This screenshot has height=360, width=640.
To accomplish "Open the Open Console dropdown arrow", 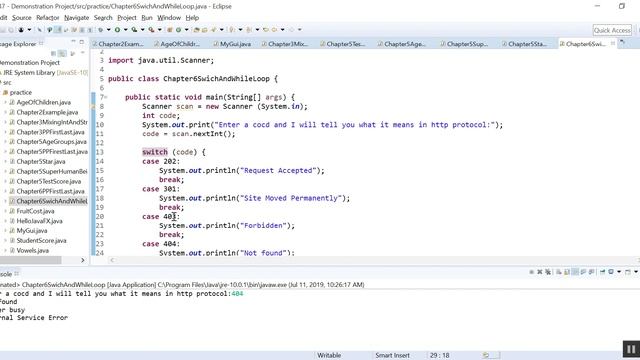I will coord(636,272).
